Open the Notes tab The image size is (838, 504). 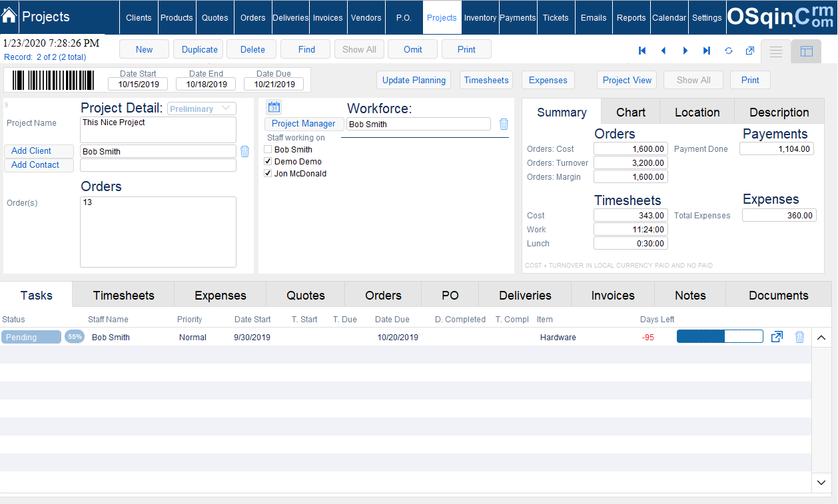click(x=690, y=295)
